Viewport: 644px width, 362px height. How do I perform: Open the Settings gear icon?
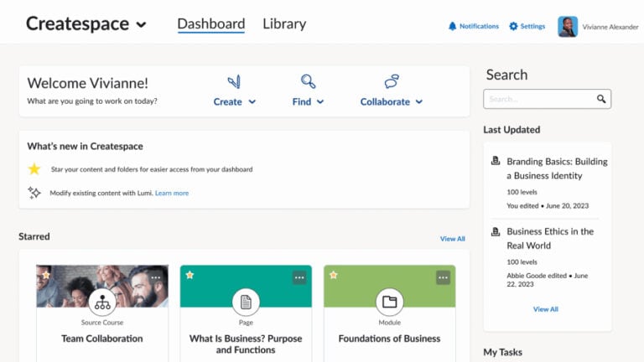click(x=513, y=26)
